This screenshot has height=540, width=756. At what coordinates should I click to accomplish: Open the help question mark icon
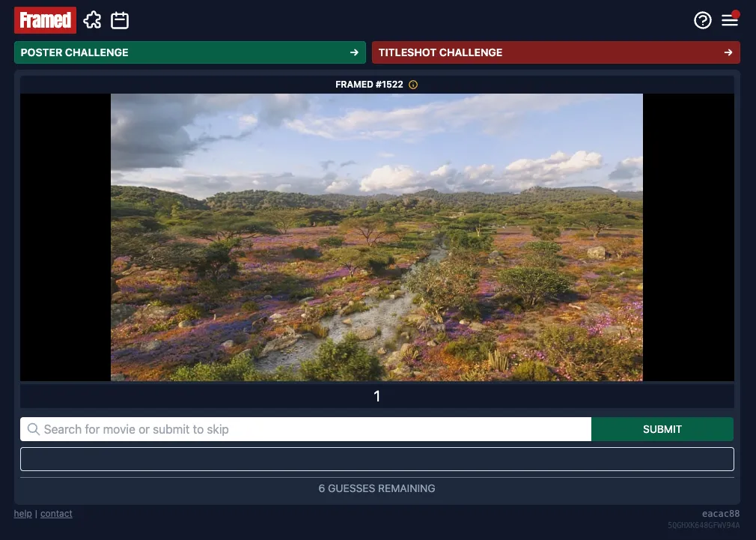click(703, 20)
